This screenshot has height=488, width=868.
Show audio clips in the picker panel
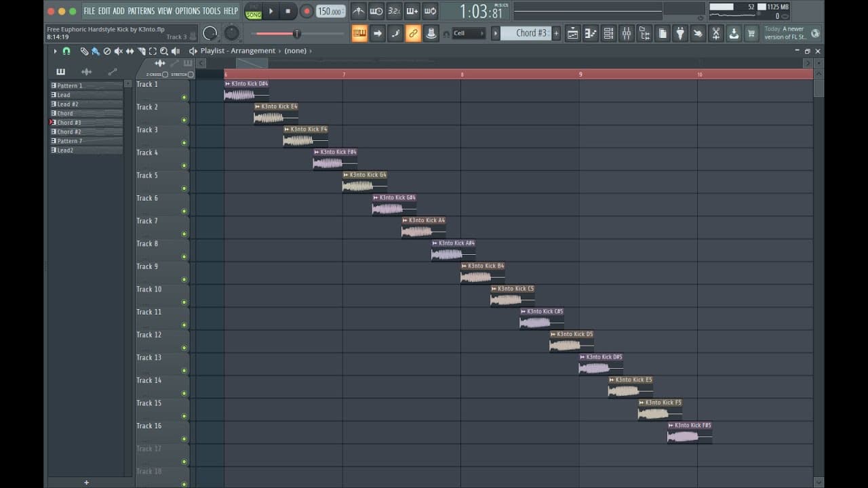click(86, 72)
